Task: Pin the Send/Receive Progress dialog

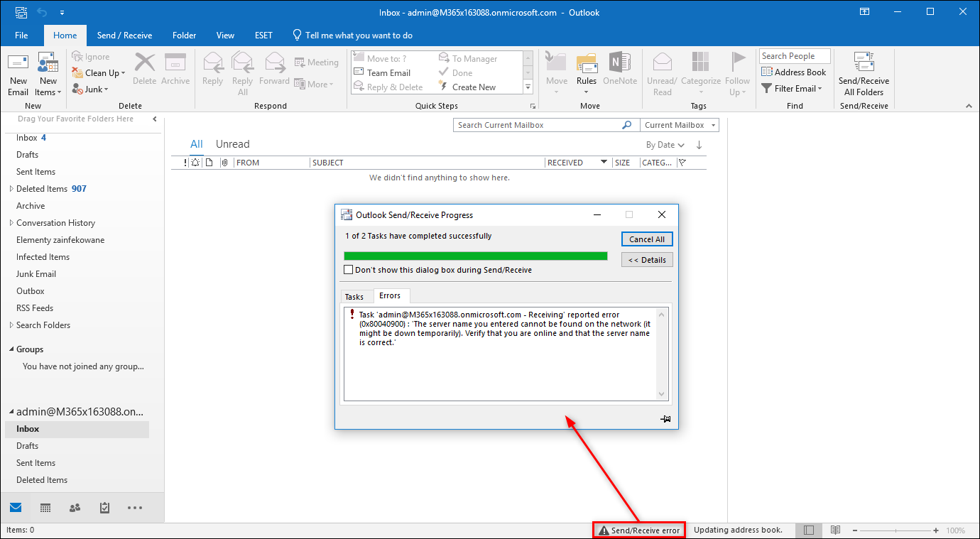Action: [x=665, y=419]
